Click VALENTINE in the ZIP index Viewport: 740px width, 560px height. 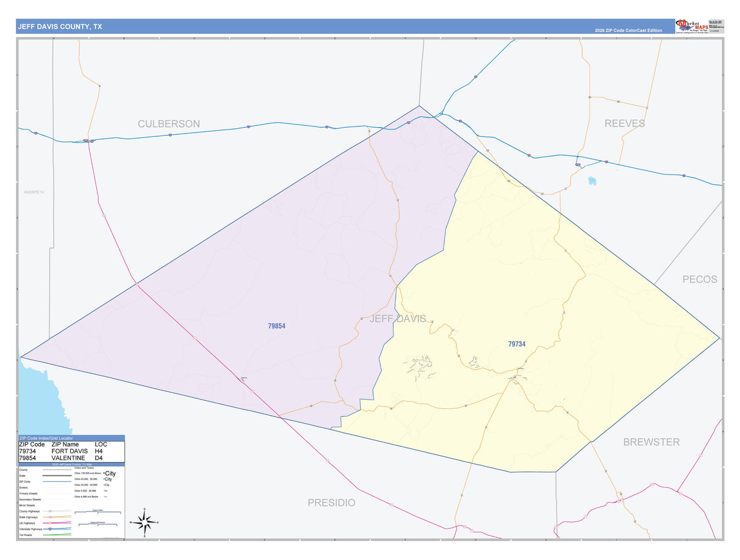pyautogui.click(x=68, y=458)
